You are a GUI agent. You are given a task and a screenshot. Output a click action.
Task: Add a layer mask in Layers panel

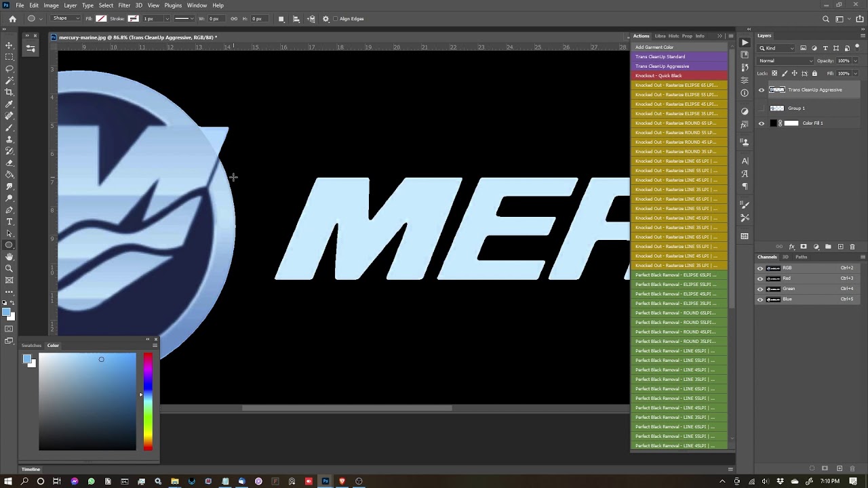click(x=804, y=247)
